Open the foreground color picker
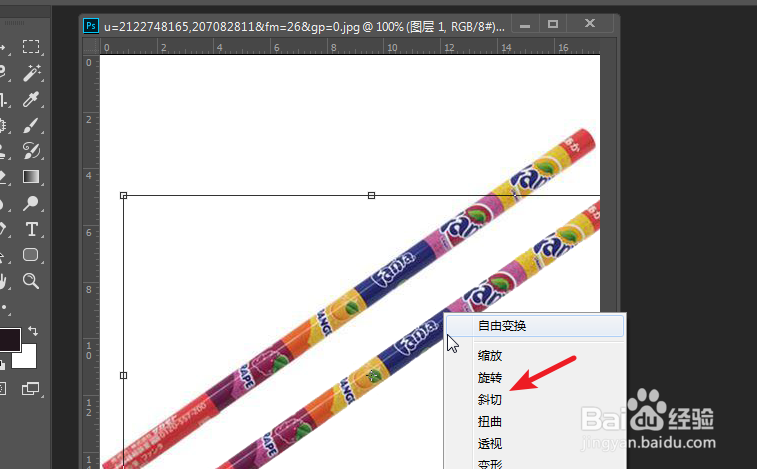Screen dimensions: 757x469 tap(9, 340)
